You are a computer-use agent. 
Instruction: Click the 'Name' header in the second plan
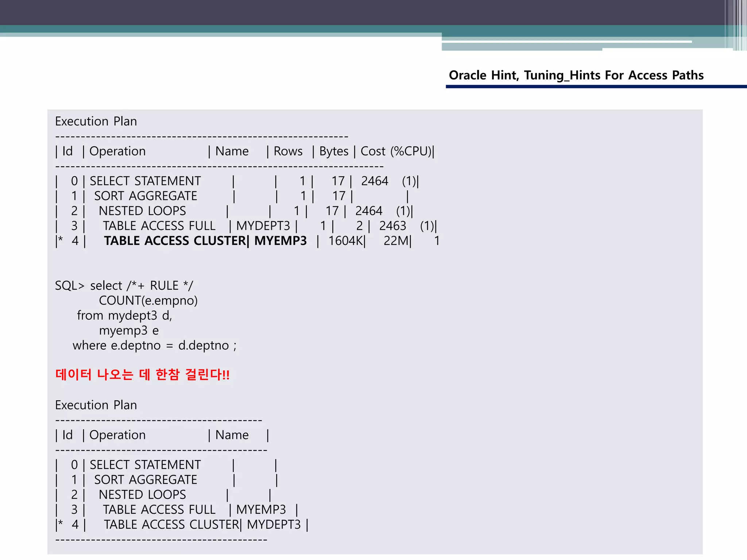pos(232,435)
